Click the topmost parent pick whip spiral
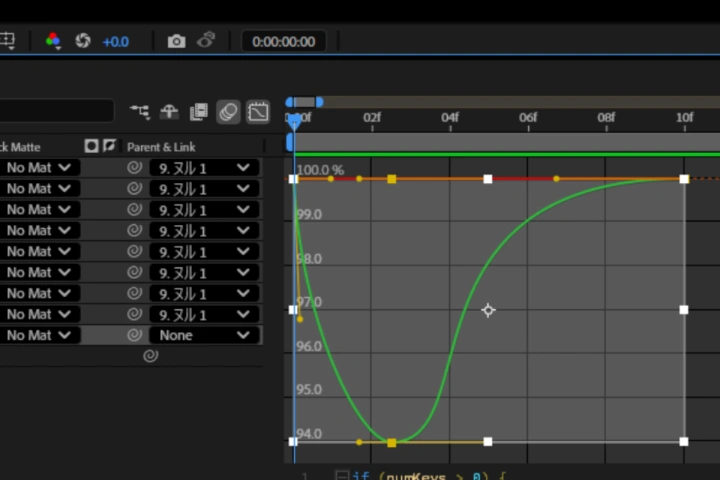 point(134,168)
